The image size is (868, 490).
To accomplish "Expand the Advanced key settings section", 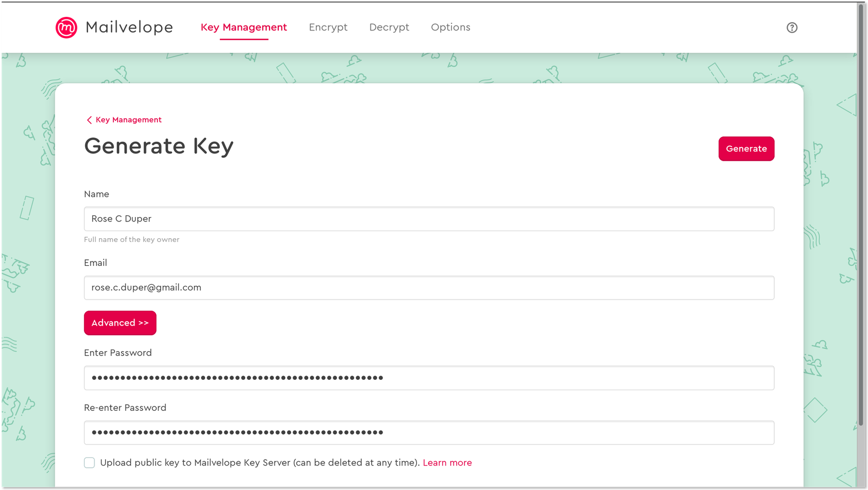I will (120, 322).
